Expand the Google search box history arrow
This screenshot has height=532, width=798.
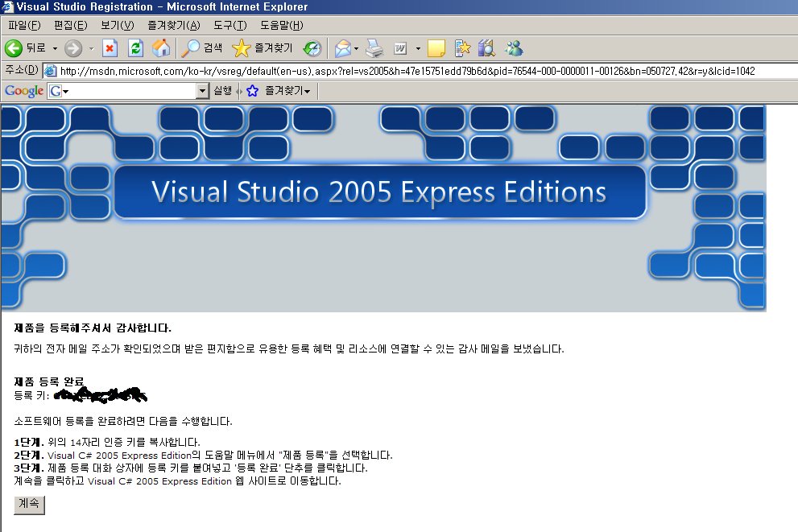(x=203, y=91)
